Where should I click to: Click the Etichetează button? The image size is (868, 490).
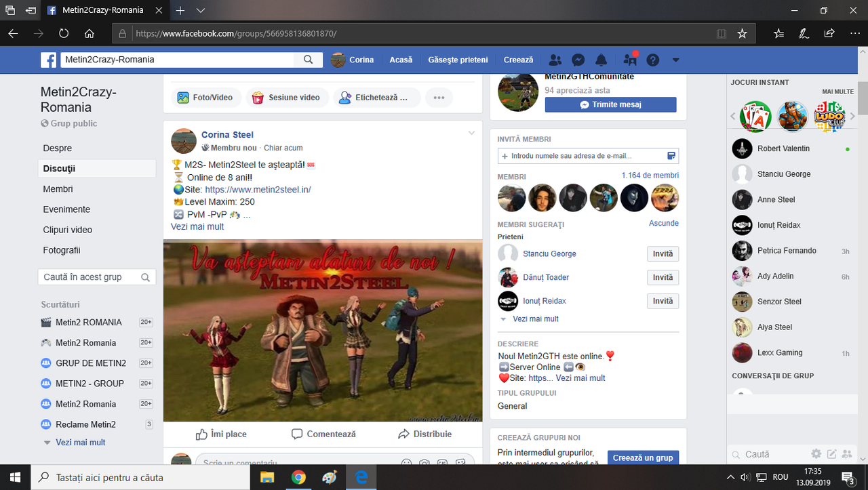click(377, 98)
